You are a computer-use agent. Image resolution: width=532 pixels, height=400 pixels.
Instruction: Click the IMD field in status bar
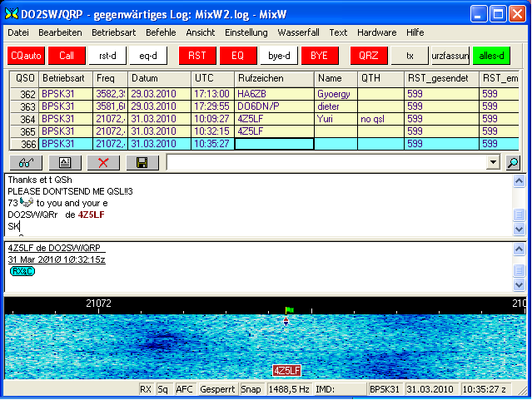click(x=341, y=389)
